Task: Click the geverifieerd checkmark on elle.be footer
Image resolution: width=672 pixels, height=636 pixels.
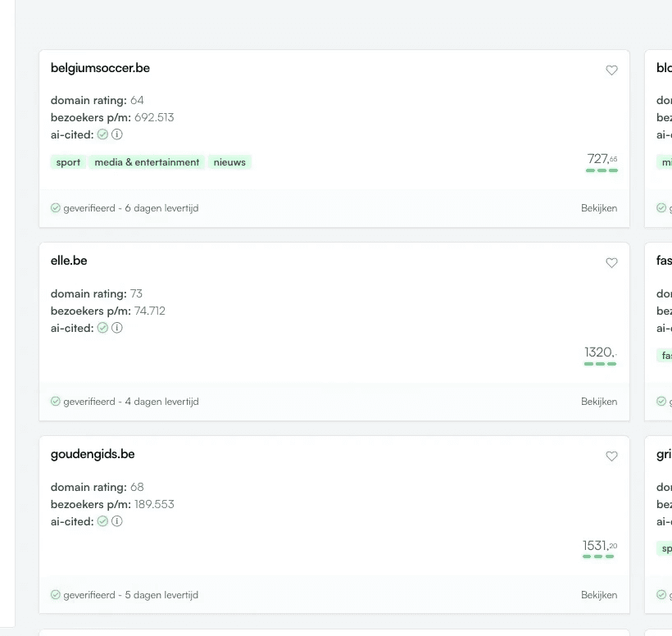Action: 55,401
